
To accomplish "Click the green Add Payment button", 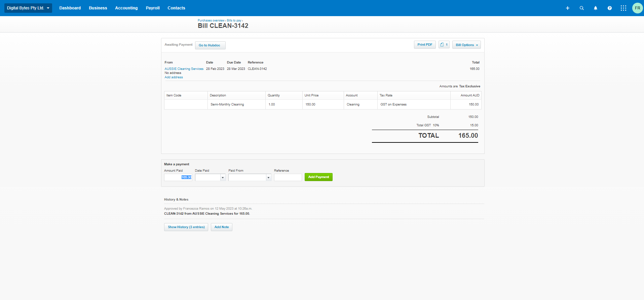I will [x=318, y=177].
